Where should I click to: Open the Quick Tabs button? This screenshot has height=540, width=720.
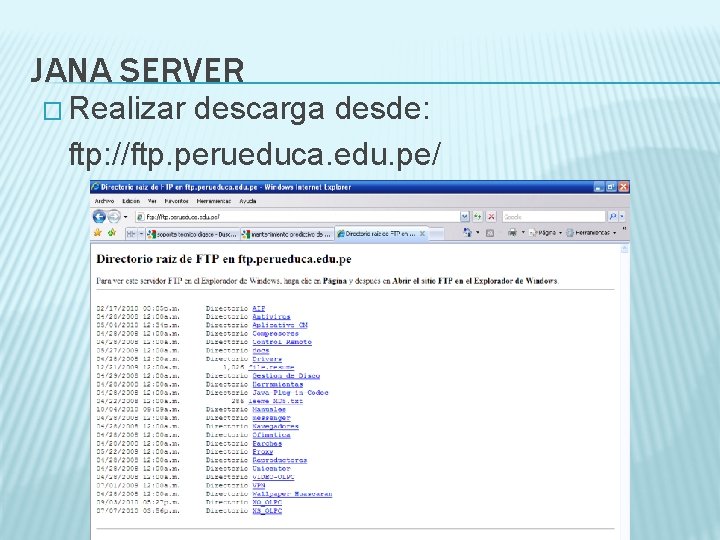pyautogui.click(x=131, y=234)
